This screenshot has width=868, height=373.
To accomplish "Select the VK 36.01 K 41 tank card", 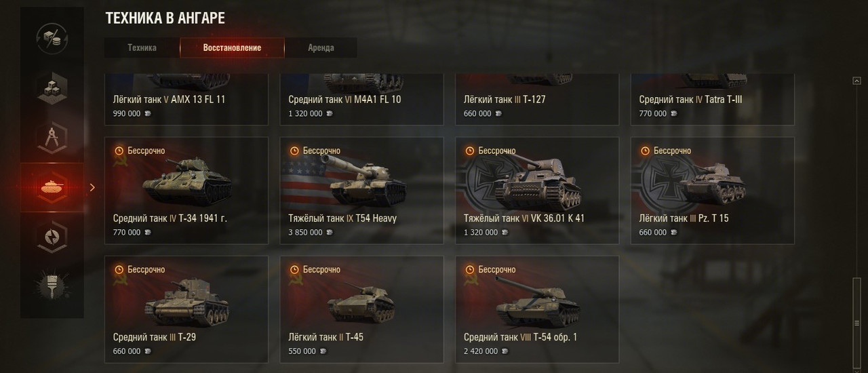I will [537, 191].
